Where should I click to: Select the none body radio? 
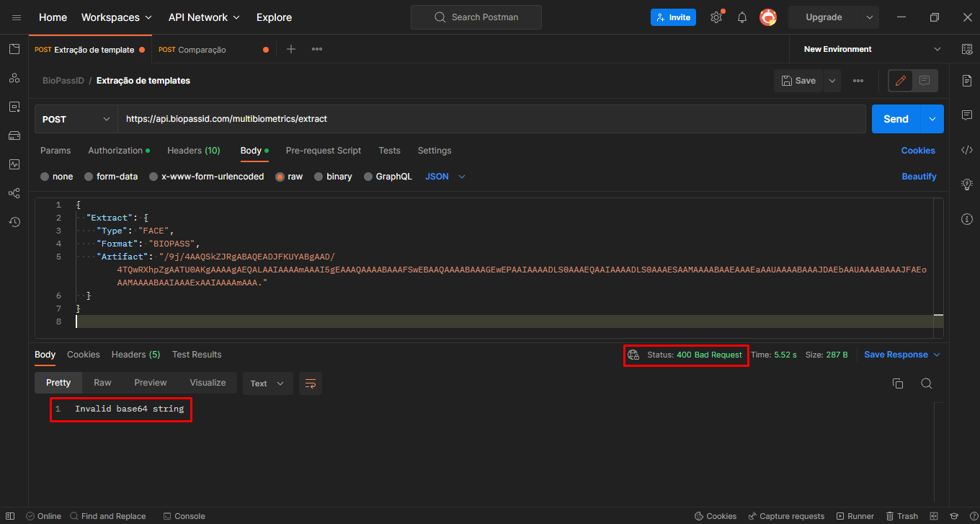click(x=45, y=177)
